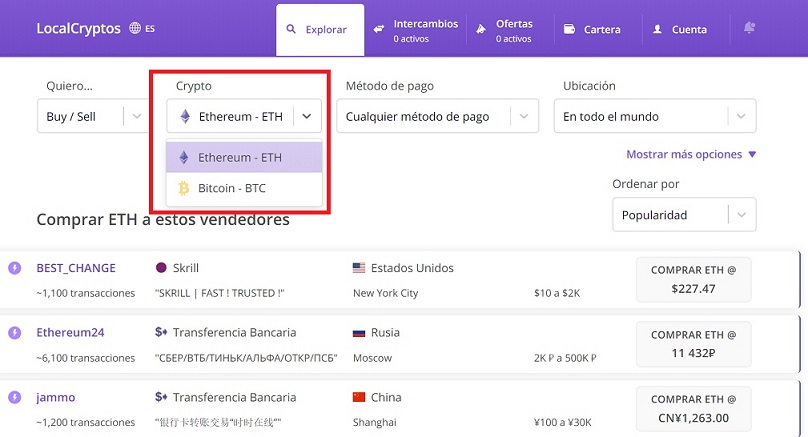The image size is (808, 437).
Task: Collapse the Crypto dropdown with its chevron
Action: tap(307, 116)
